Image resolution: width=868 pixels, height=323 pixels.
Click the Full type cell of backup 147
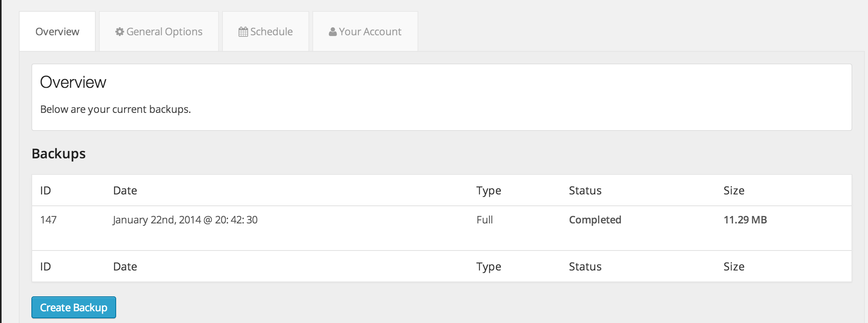tap(485, 220)
